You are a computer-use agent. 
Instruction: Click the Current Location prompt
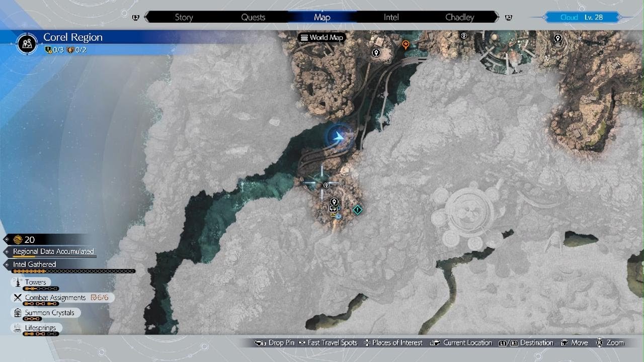(x=461, y=343)
